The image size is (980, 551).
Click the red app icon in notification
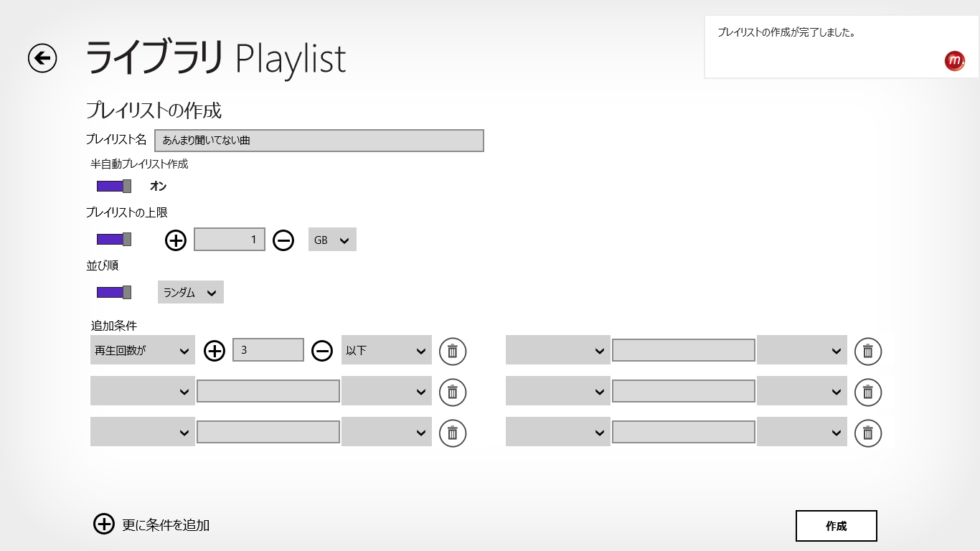coord(954,61)
